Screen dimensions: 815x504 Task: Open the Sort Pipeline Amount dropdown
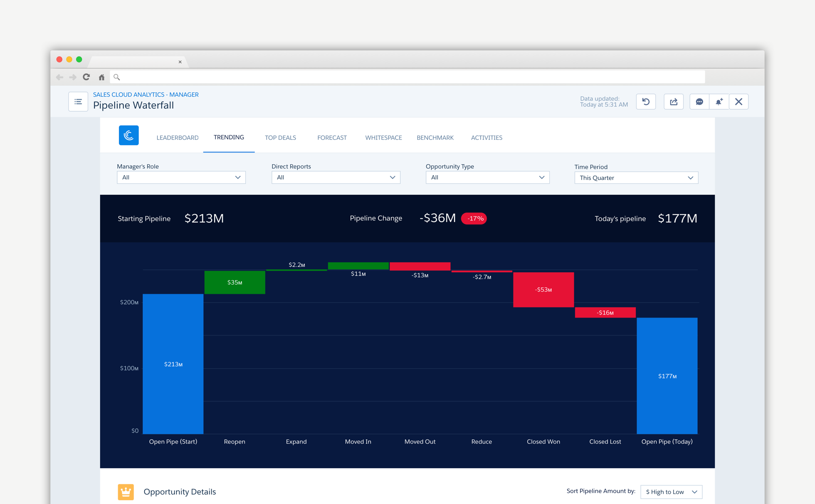click(x=671, y=492)
